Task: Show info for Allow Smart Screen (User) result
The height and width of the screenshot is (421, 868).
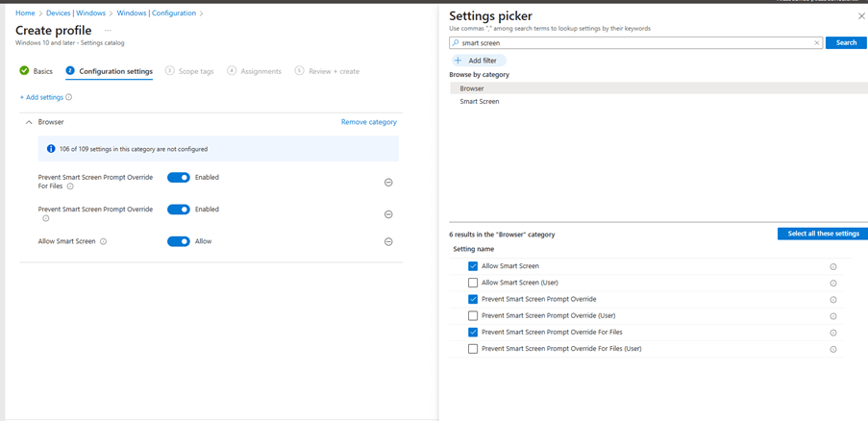Action: 833,284
